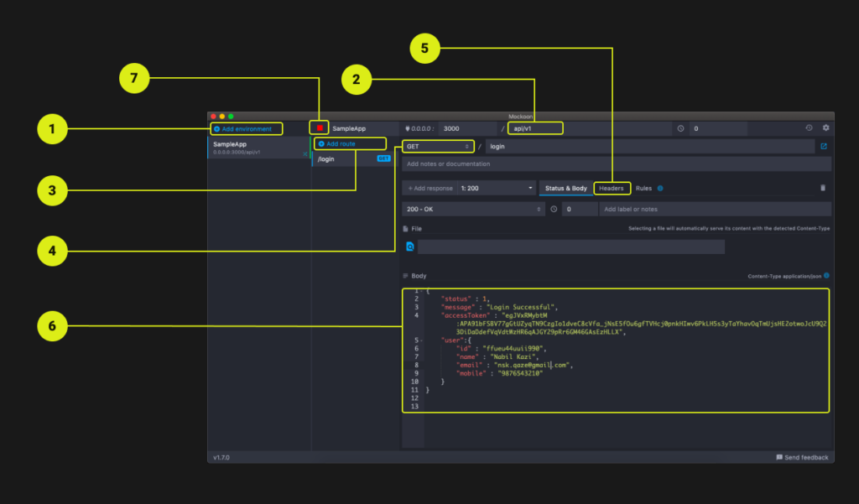View environment logs via the clock icon

click(x=809, y=127)
